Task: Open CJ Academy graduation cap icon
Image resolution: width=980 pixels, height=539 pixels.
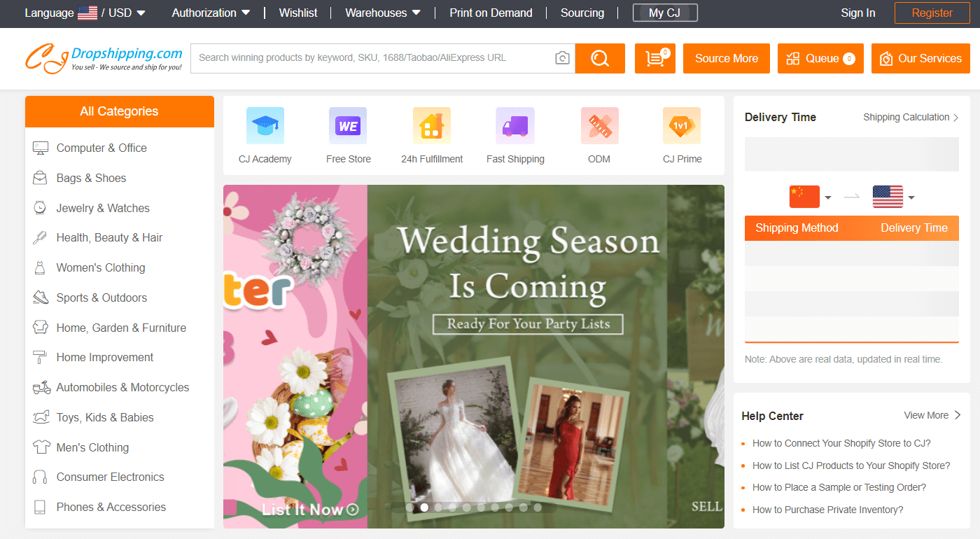Action: point(265,126)
